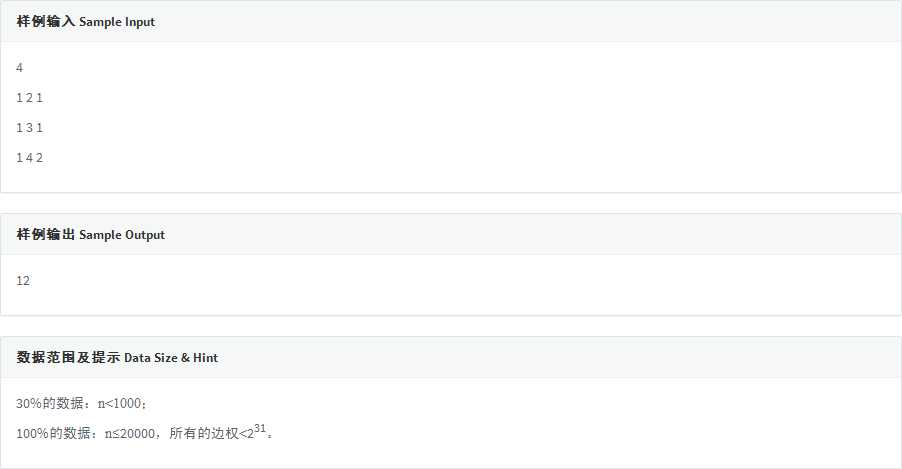Click the sample input line 1 4 2

29,158
